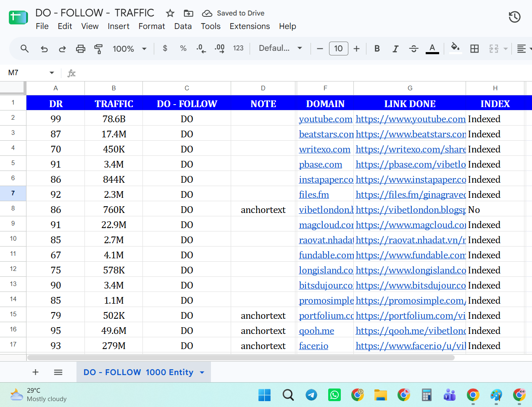532x407 pixels.
Task: Open the View menu
Action: click(90, 26)
